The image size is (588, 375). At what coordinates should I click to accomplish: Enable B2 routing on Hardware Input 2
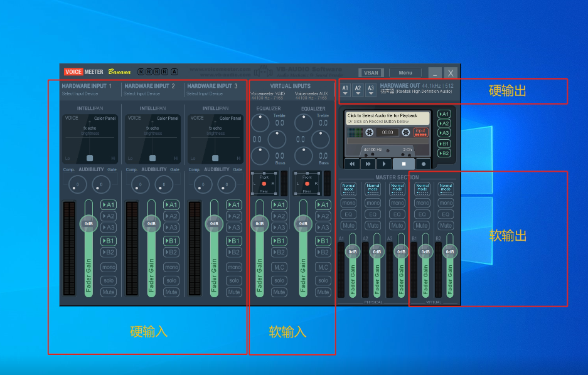click(x=171, y=252)
